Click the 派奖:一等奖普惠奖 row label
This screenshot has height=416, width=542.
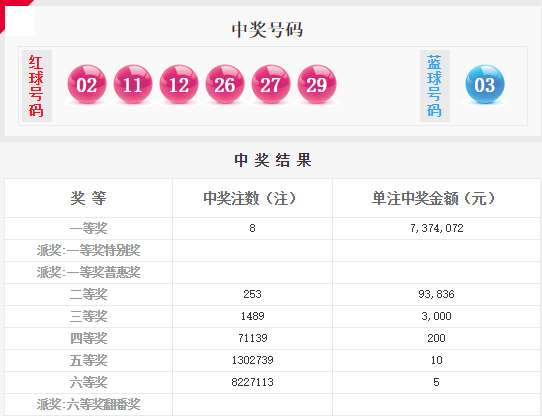pyautogui.click(x=88, y=272)
